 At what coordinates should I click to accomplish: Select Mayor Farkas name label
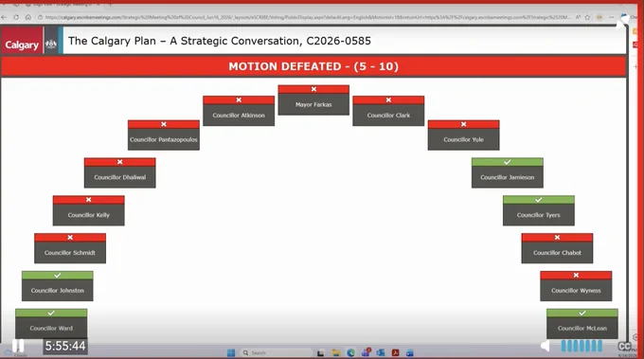pyautogui.click(x=313, y=104)
